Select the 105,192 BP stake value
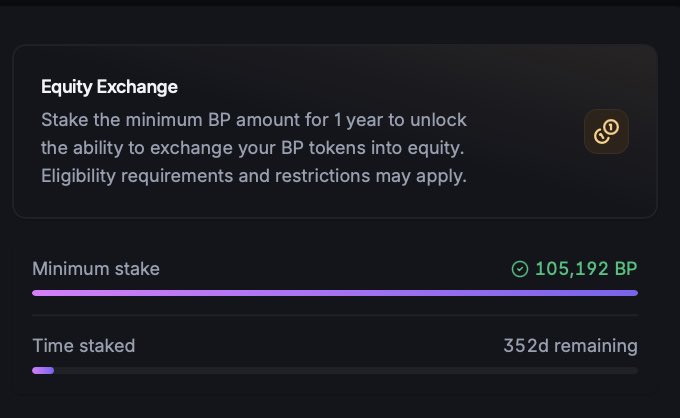The image size is (680, 418). click(x=585, y=269)
